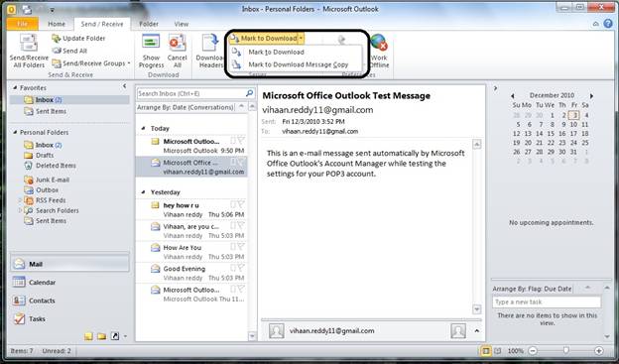Toggle flag on 'hey how r u' message
This screenshot has width=619, height=364.
click(240, 204)
